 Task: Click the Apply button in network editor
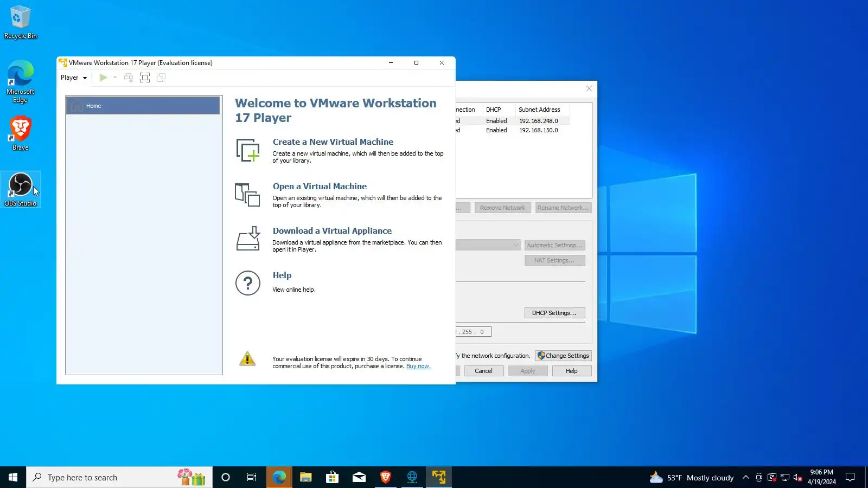[527, 371]
